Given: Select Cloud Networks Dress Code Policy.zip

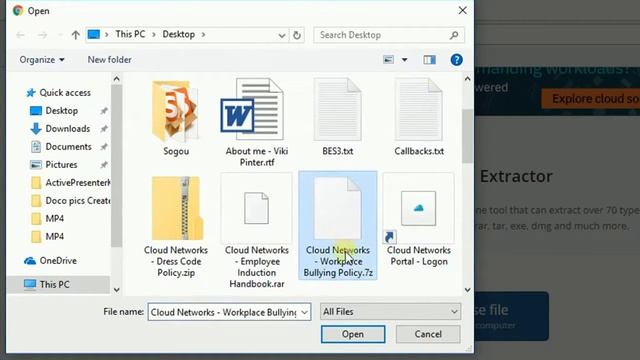Looking at the screenshot, I should click(x=176, y=227).
